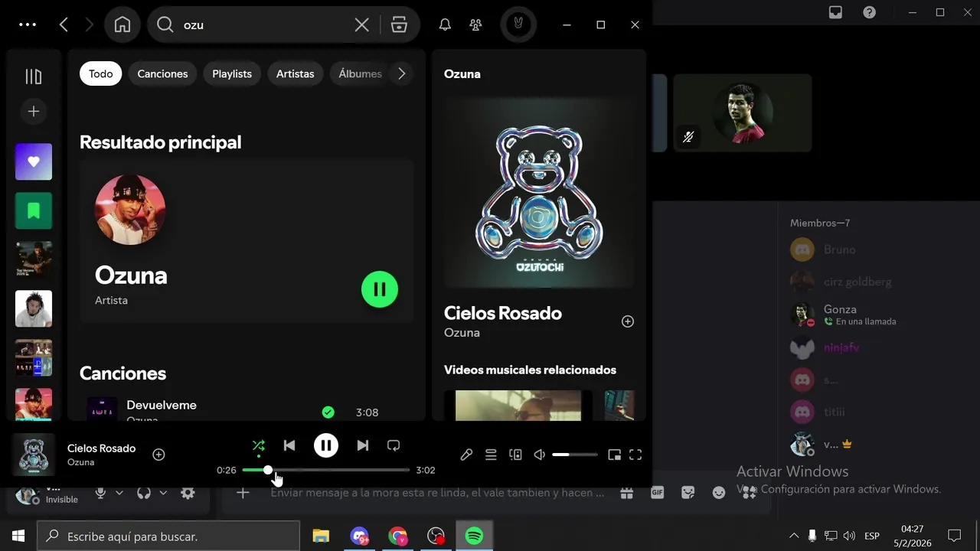Open the Windows Start menu

tap(18, 536)
